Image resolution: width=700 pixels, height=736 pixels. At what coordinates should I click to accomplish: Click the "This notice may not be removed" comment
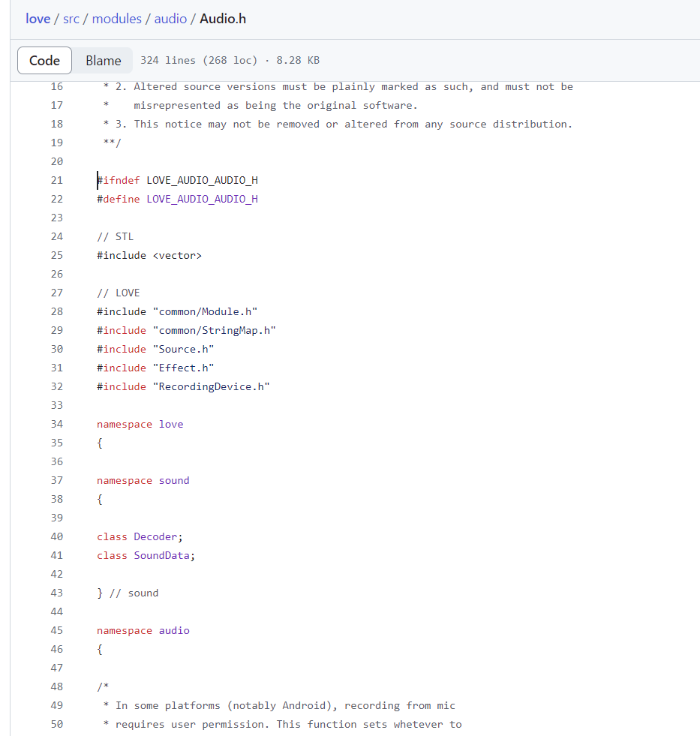click(338, 124)
